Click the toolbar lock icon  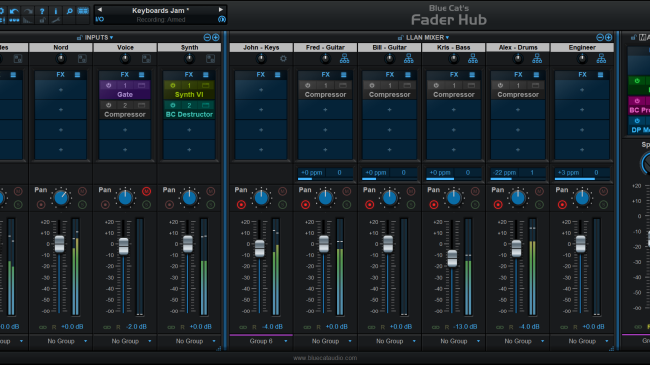[x=42, y=20]
